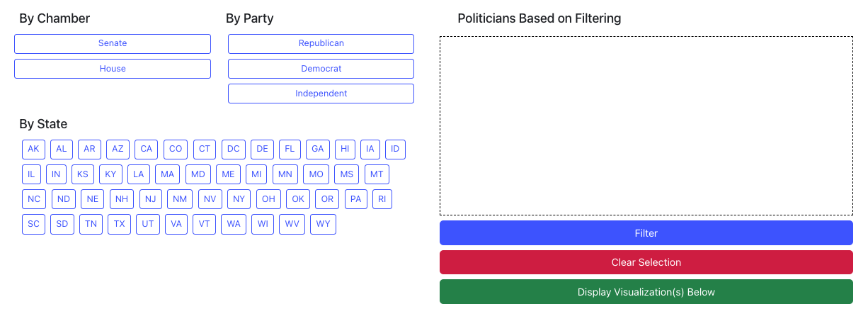Select the NY state filter
Viewport: 868px width, 309px height.
tap(239, 200)
